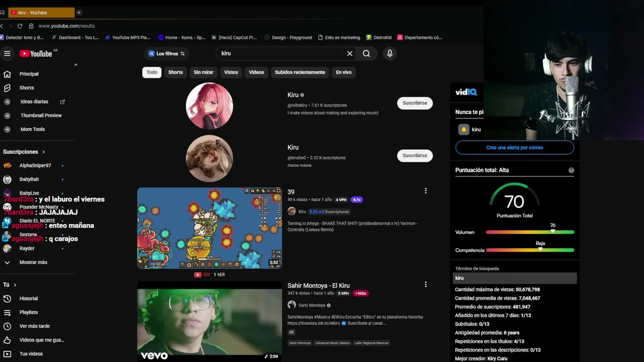Click the Latin Regional Mexican tag
This screenshot has height=362, width=644.
pyautogui.click(x=371, y=343)
